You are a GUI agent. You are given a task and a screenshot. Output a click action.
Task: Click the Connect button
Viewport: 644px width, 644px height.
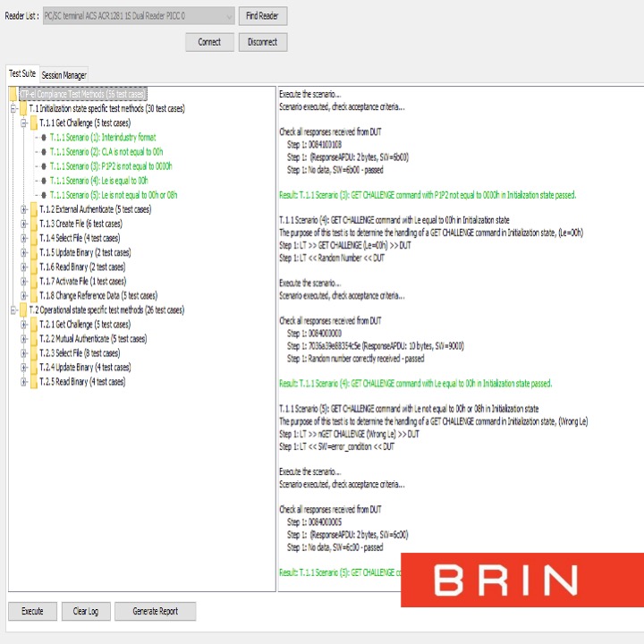tap(209, 42)
